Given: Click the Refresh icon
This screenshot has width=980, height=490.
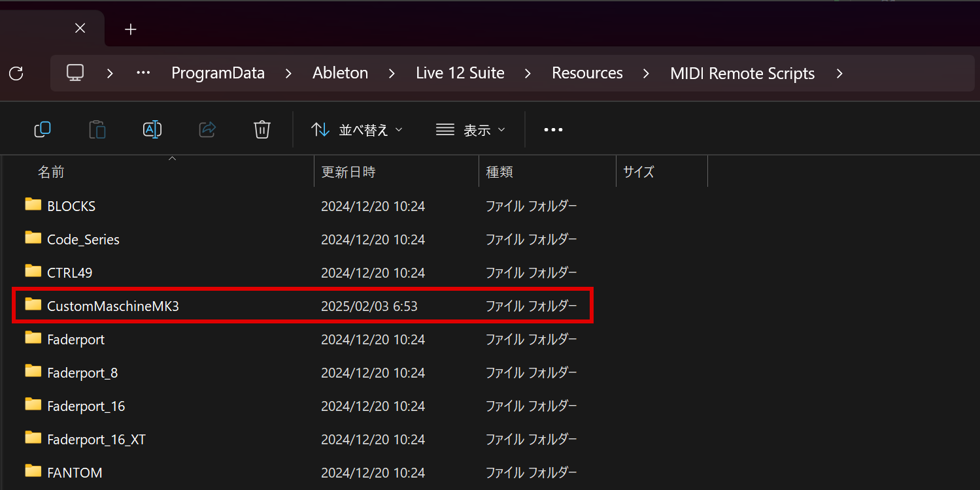Looking at the screenshot, I should 16,73.
